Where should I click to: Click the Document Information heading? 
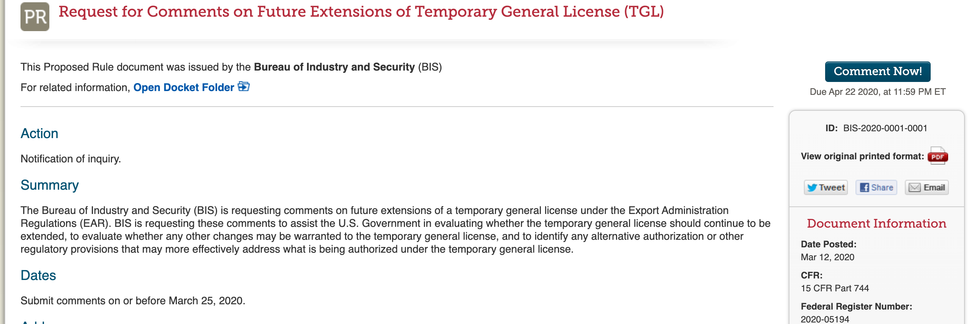point(876,223)
